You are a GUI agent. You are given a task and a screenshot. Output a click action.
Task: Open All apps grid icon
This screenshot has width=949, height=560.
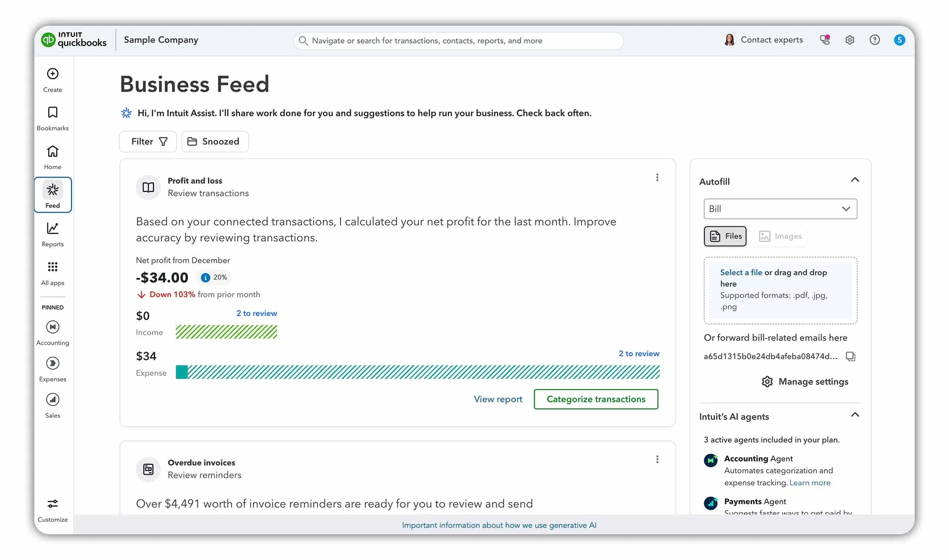click(53, 267)
